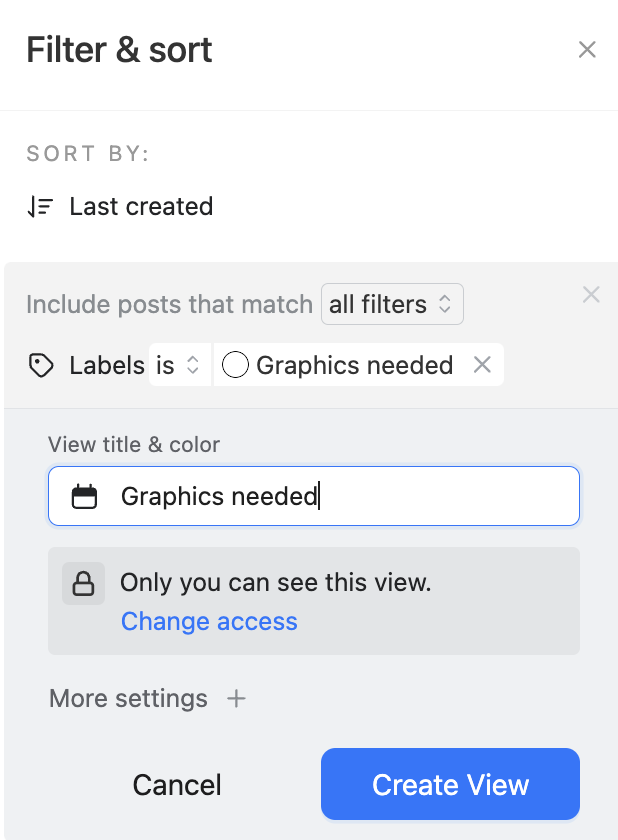
Task: Click the Create View button
Action: [x=450, y=784]
